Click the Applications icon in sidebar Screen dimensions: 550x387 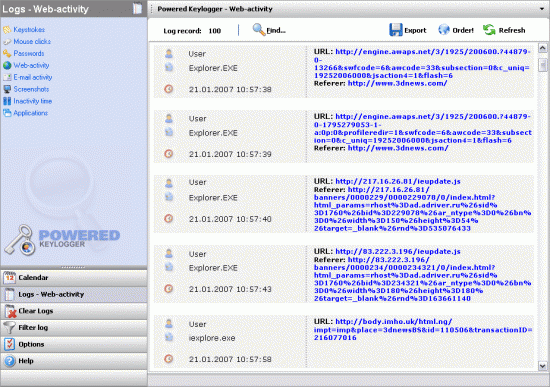7,113
